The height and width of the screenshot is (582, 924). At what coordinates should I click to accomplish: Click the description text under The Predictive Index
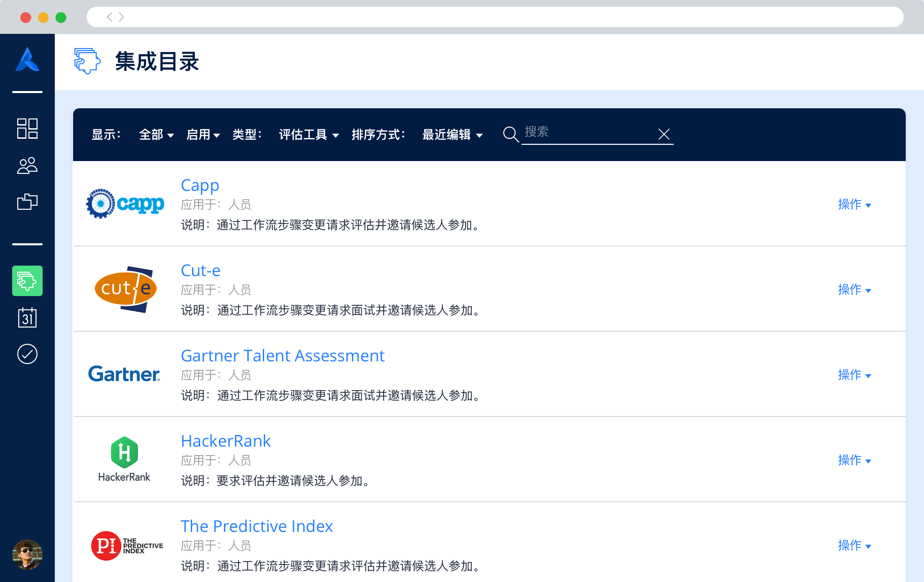[331, 566]
